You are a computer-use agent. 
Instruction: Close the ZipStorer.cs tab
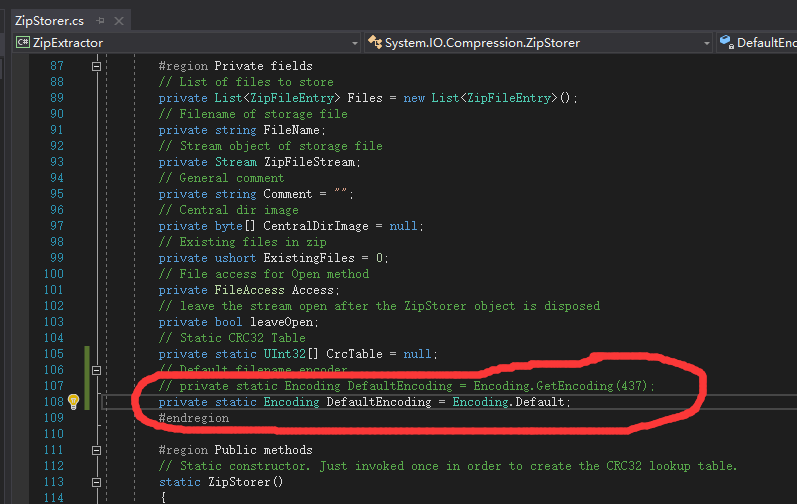coord(119,21)
